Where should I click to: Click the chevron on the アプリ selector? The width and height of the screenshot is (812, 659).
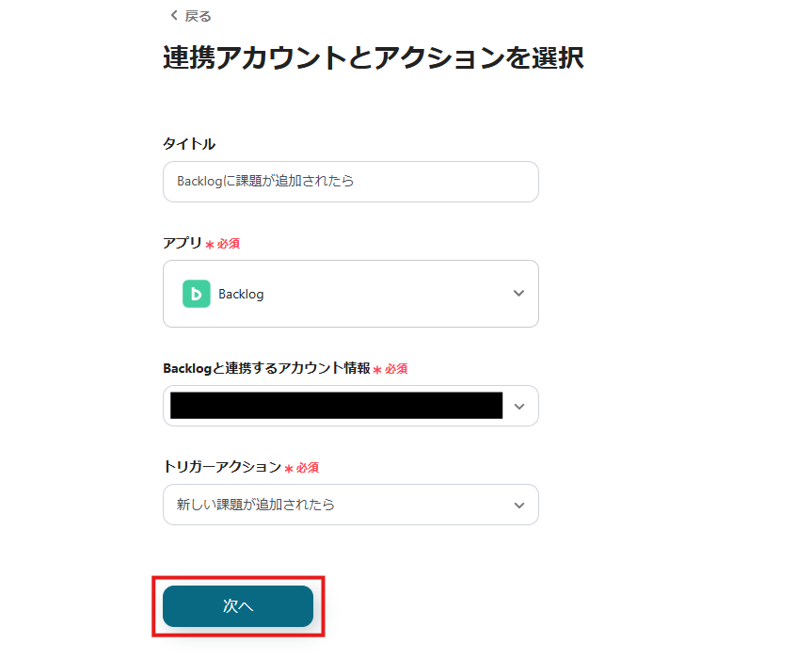518,293
